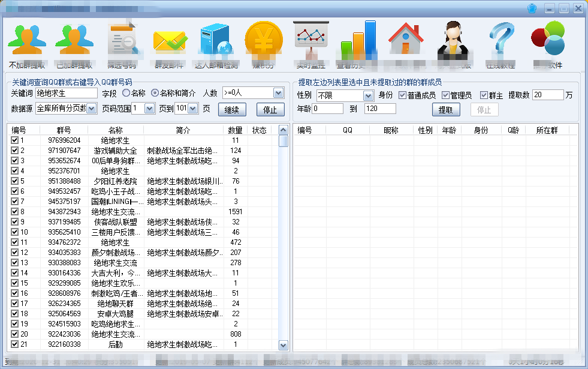Sort group list by 名称 column header
This screenshot has height=369, width=588.
tap(116, 130)
